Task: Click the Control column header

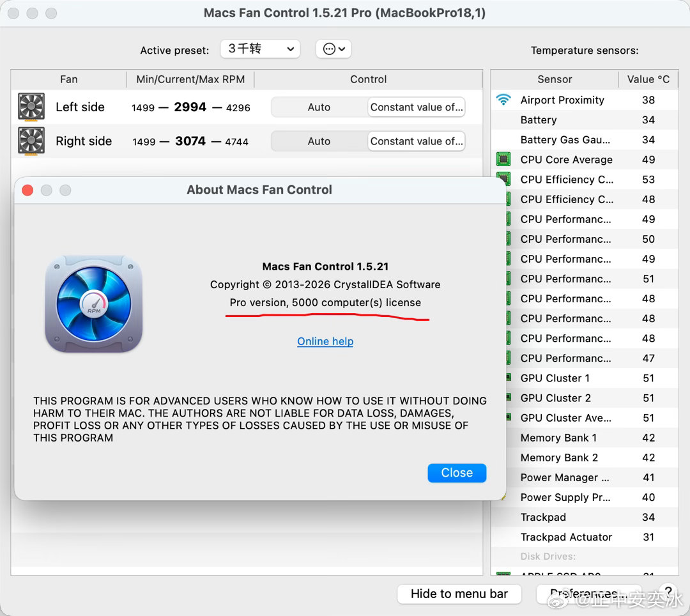Action: 369,79
